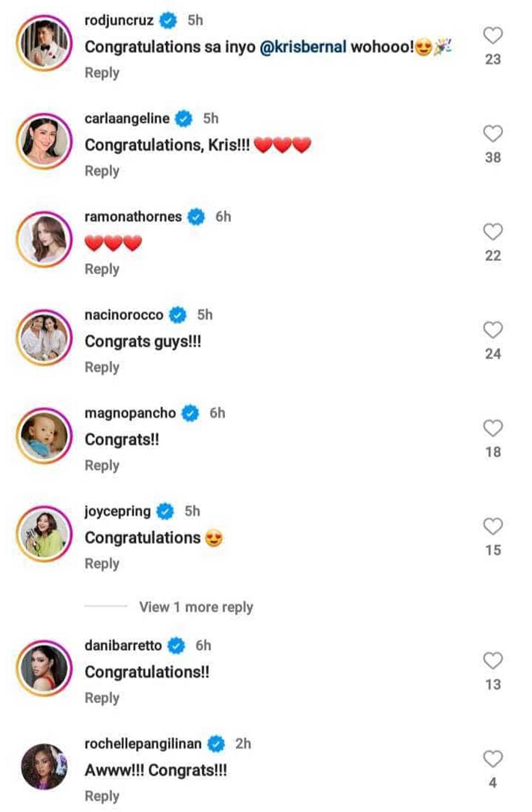The height and width of the screenshot is (812, 532).
Task: View ramonathornes profile photo
Action: click(x=44, y=240)
